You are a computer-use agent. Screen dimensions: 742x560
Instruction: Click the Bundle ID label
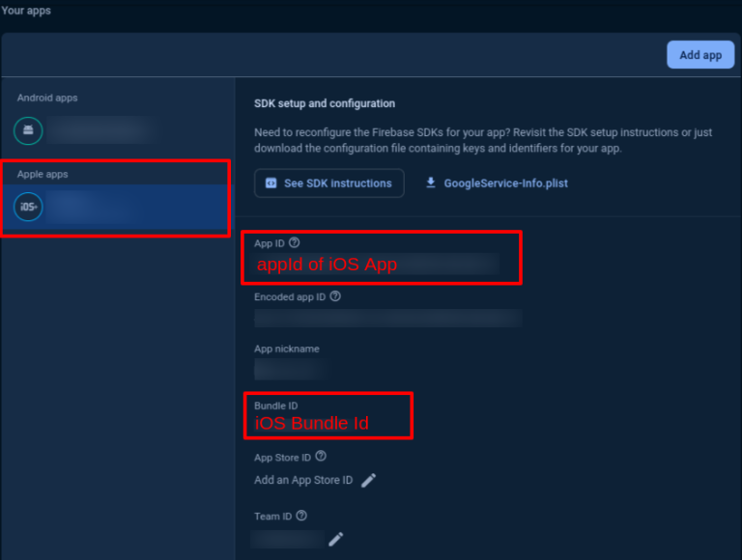(276, 406)
